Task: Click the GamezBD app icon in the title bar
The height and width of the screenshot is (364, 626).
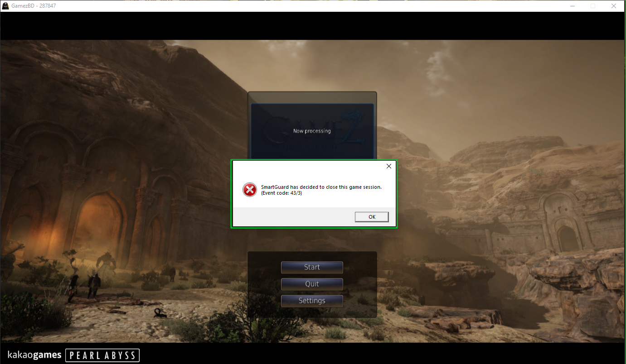Action: click(6, 6)
